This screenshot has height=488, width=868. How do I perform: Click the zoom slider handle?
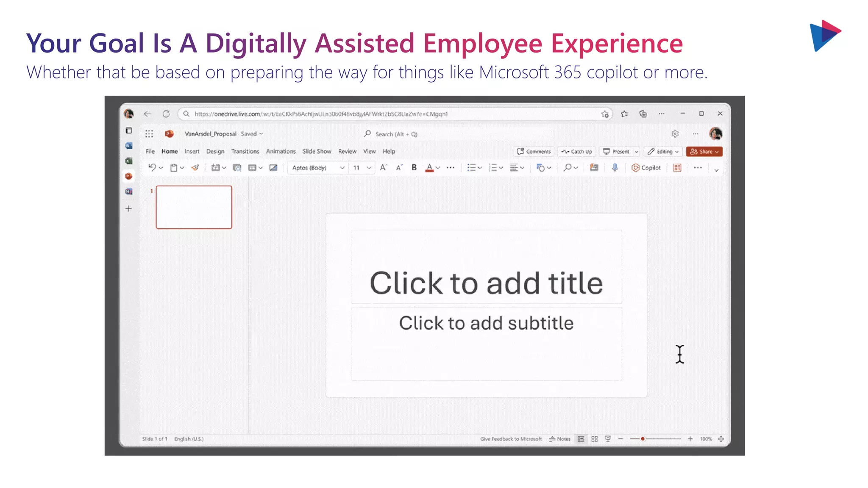pyautogui.click(x=643, y=439)
